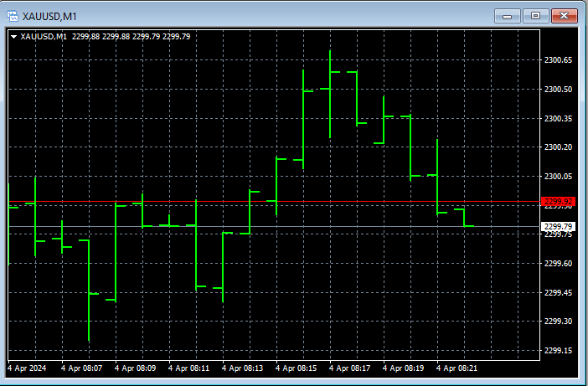Click the white 2299.79 current price label
Image resolution: width=588 pixels, height=386 pixels.
click(558, 226)
